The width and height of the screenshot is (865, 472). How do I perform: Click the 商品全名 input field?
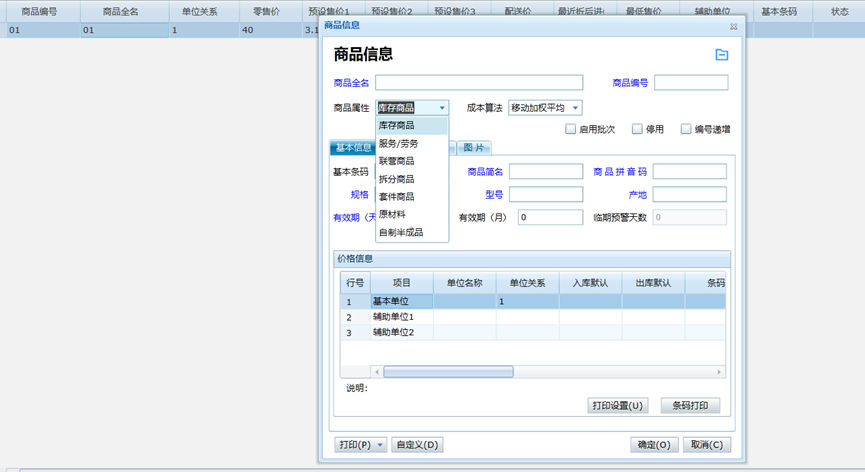479,83
